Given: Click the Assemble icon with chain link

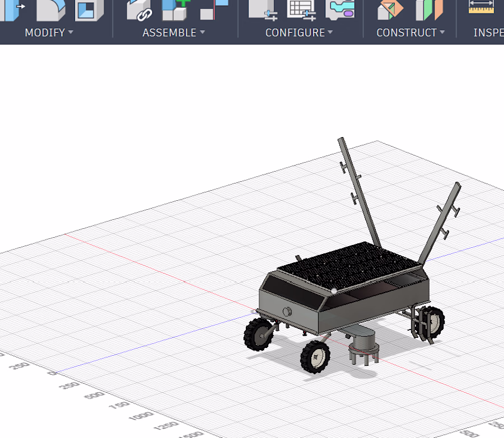Looking at the screenshot, I should [x=139, y=10].
